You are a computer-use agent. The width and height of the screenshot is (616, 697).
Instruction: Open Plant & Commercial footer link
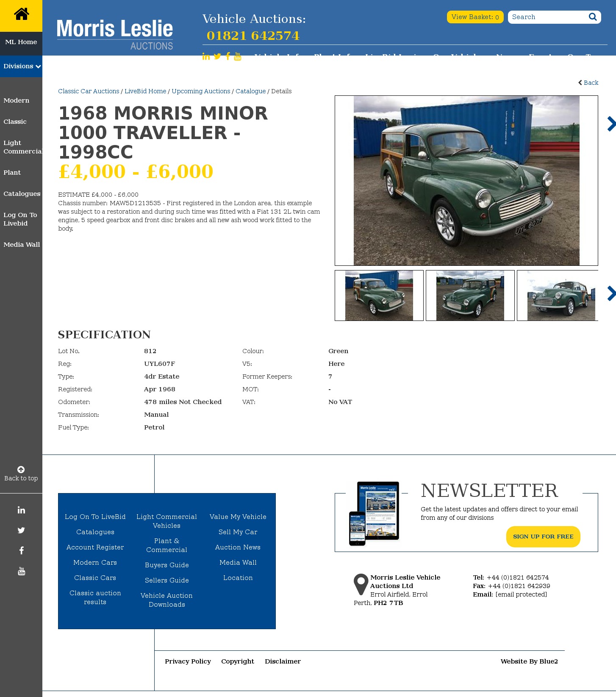pyautogui.click(x=167, y=545)
